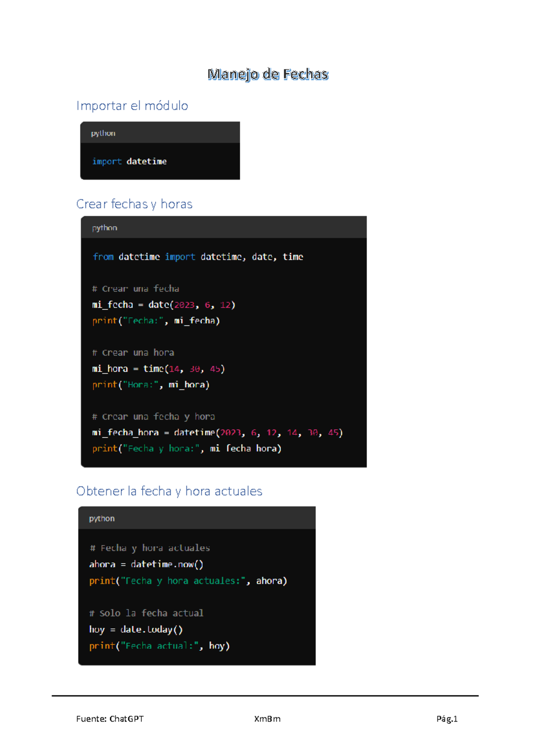
Task: Click the 'python' header of second code block
Action: [x=104, y=228]
